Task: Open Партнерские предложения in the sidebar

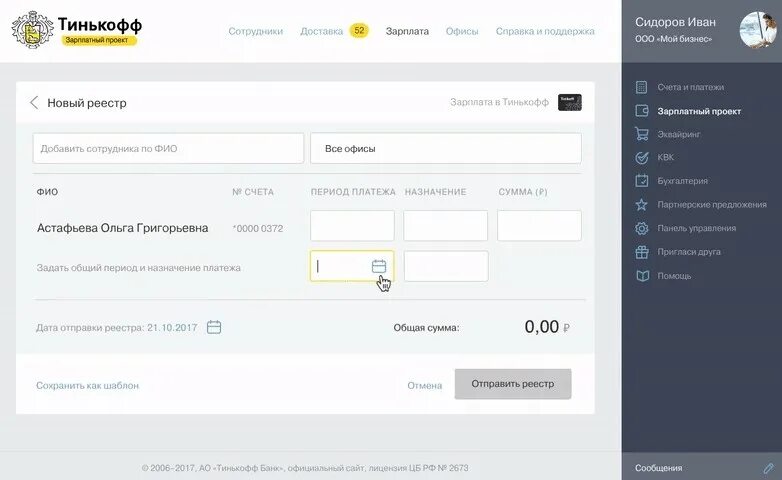Action: pos(712,205)
